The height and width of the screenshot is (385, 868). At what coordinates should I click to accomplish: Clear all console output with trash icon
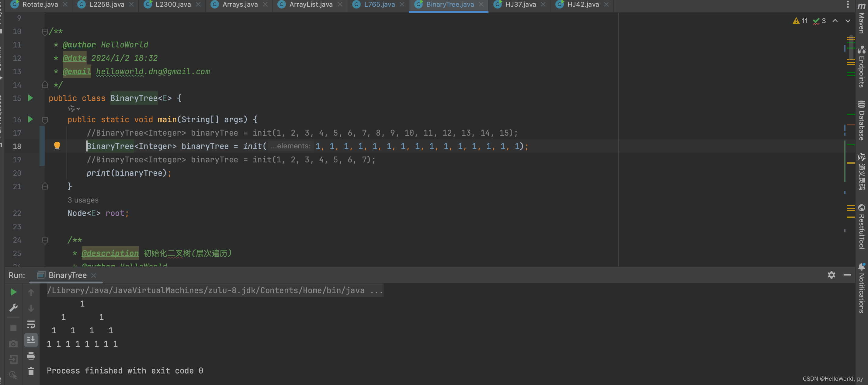click(x=31, y=371)
